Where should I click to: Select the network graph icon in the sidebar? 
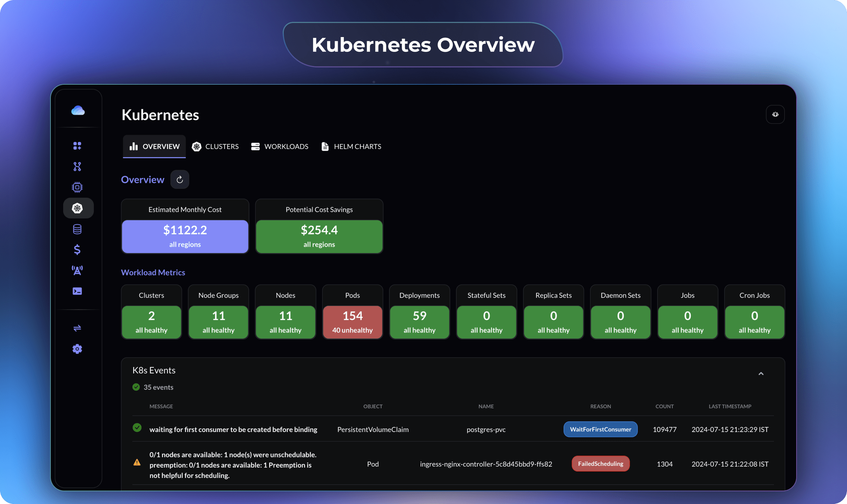(77, 166)
